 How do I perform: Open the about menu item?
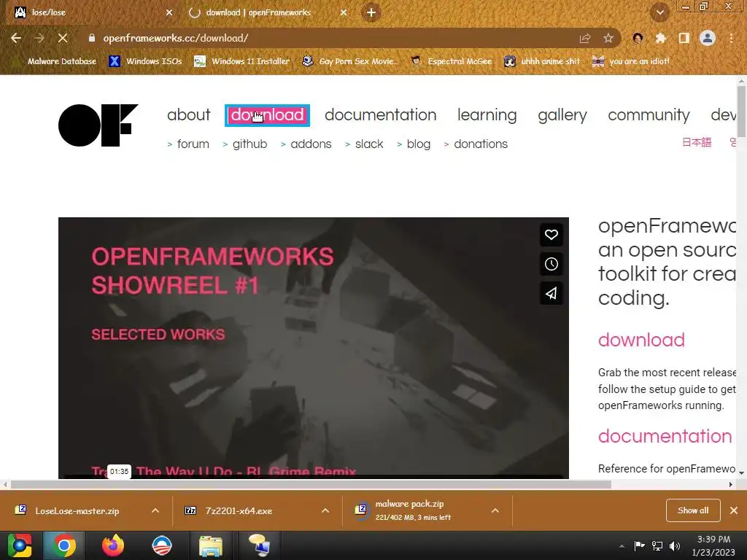coord(189,115)
